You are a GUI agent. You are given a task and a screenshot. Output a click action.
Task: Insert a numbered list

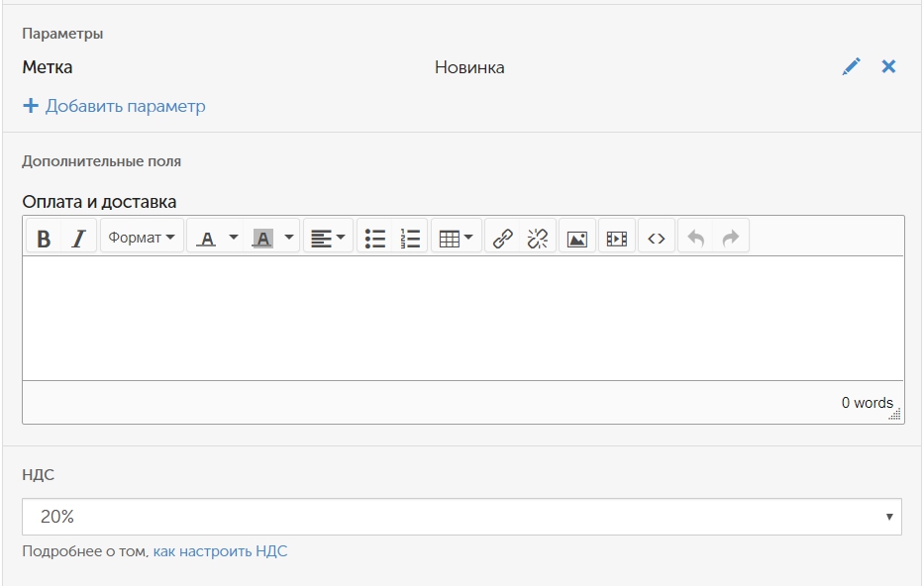point(410,239)
